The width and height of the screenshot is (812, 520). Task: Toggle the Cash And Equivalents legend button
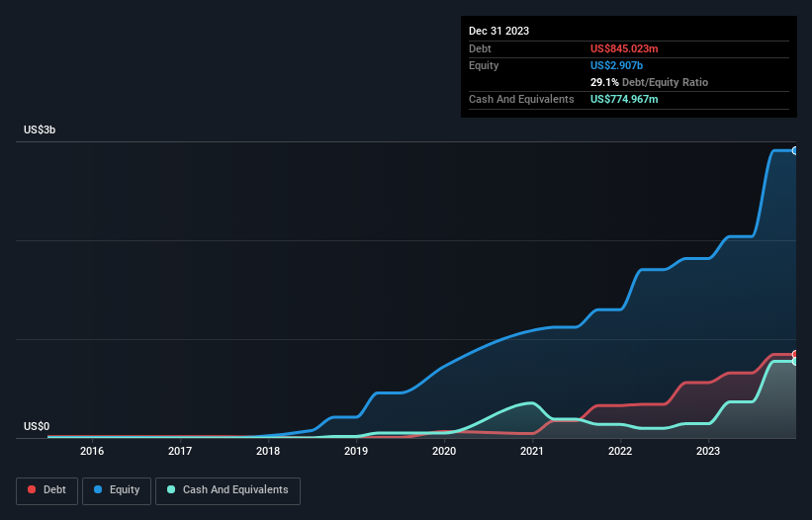(227, 490)
